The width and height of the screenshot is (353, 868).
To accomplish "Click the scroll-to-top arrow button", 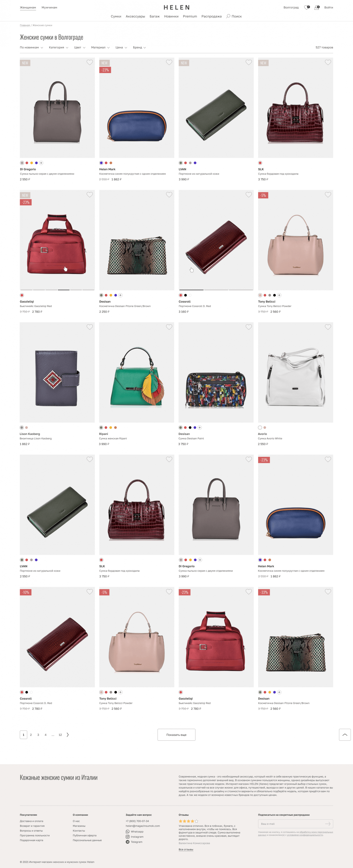I will (x=345, y=735).
